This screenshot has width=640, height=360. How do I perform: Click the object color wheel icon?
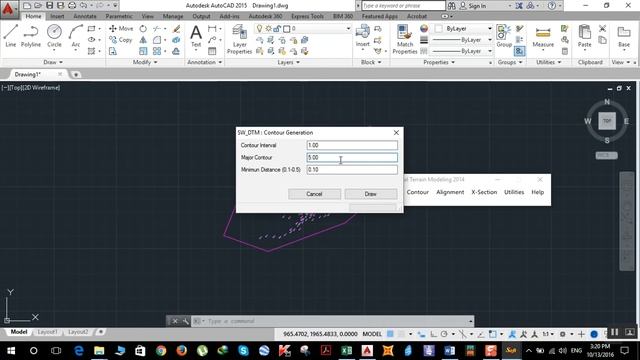pos(424,28)
